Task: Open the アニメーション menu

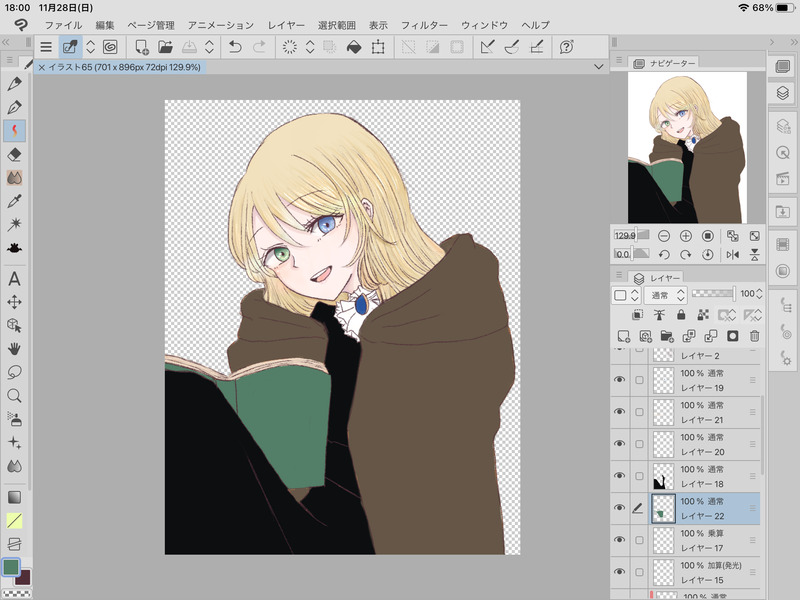Action: point(220,25)
